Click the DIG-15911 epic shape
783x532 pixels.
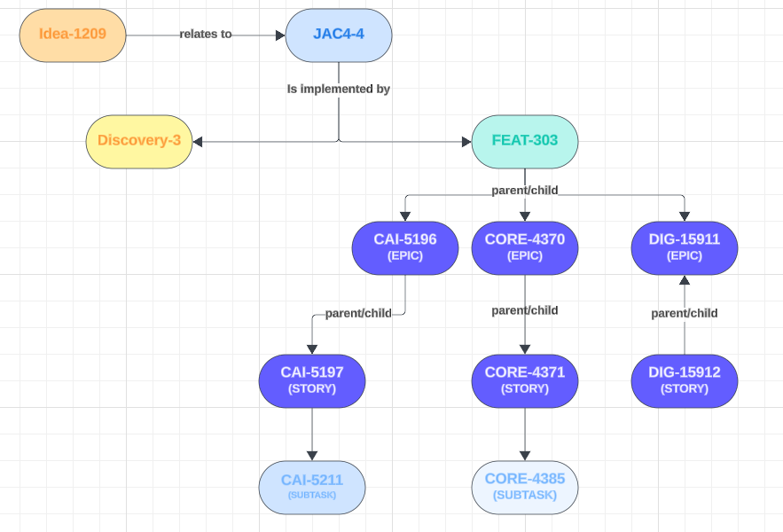pyautogui.click(x=684, y=247)
